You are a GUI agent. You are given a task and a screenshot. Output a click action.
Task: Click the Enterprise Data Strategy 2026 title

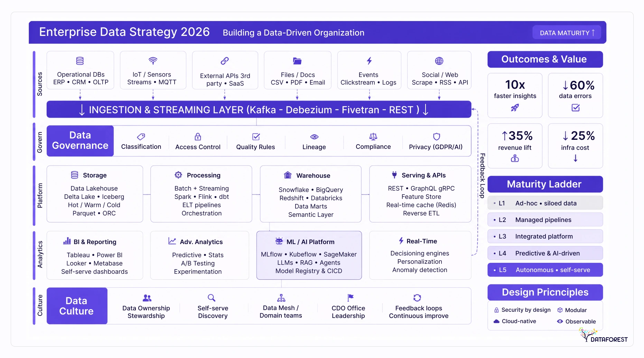124,32
